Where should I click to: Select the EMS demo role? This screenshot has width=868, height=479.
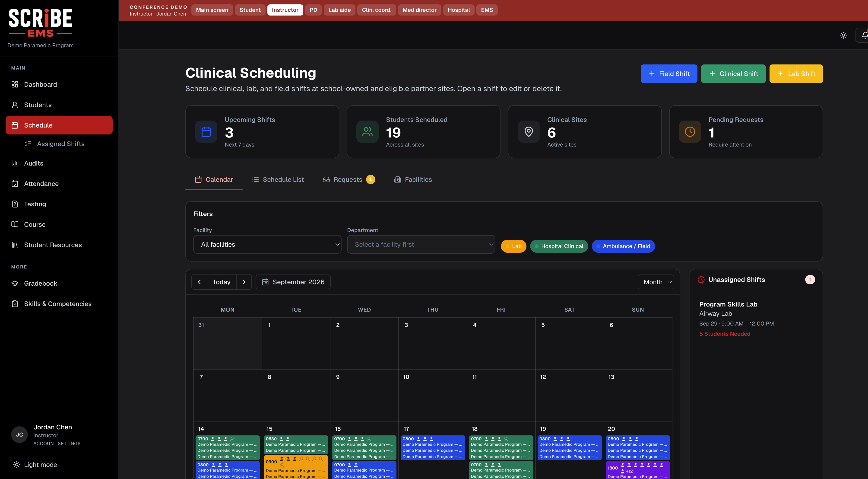coord(487,10)
